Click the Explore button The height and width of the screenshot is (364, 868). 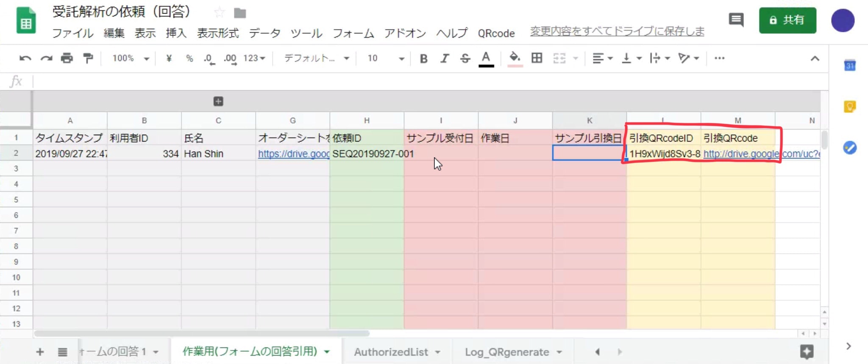coord(807,351)
